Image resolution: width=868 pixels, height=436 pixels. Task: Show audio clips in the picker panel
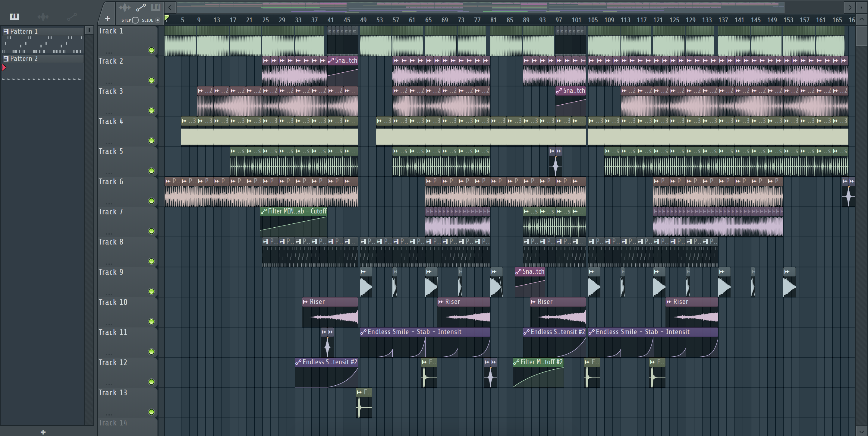point(43,17)
